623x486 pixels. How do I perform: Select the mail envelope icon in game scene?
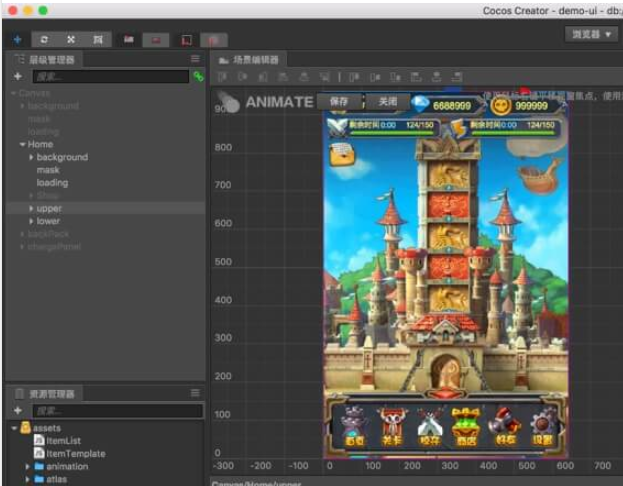[x=342, y=155]
